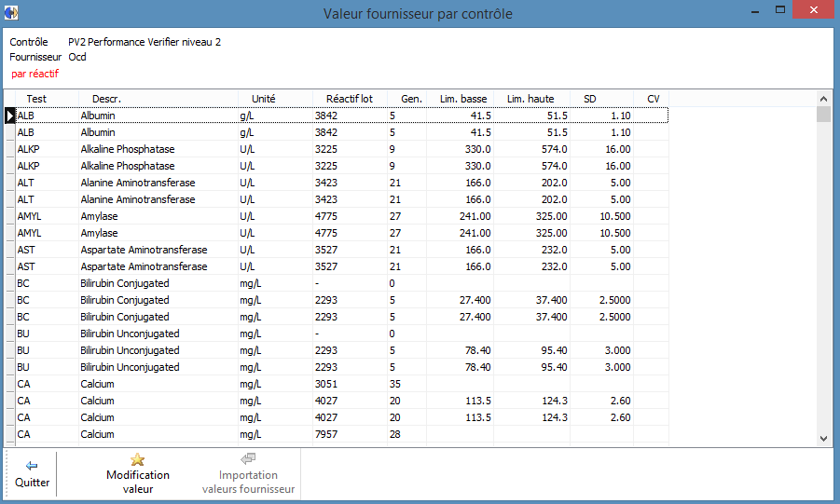Click the CV column header
Screen dimensions: 840x504
(653, 99)
